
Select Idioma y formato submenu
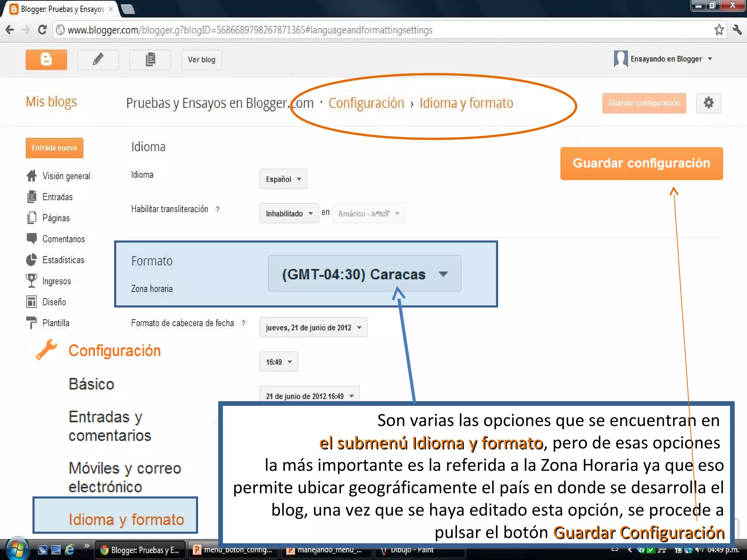126,520
